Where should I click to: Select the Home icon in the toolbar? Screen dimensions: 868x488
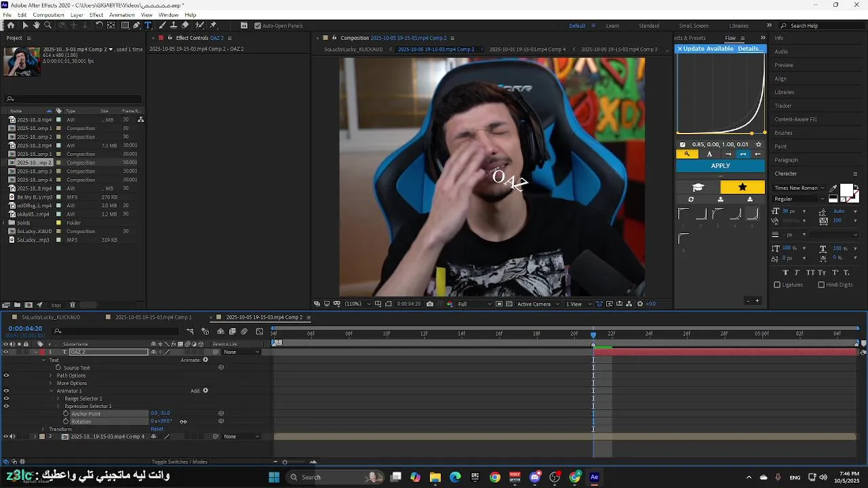11,25
